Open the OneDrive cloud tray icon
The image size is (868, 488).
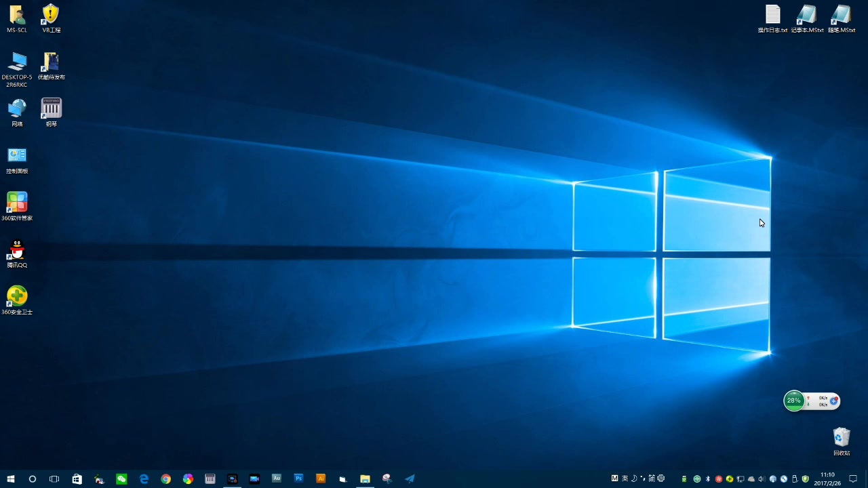click(751, 479)
